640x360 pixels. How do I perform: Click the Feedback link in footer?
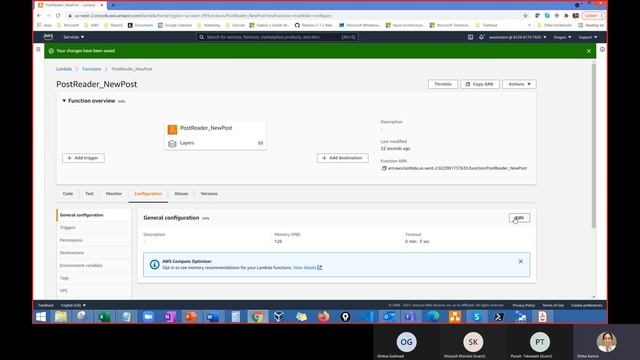(x=46, y=305)
